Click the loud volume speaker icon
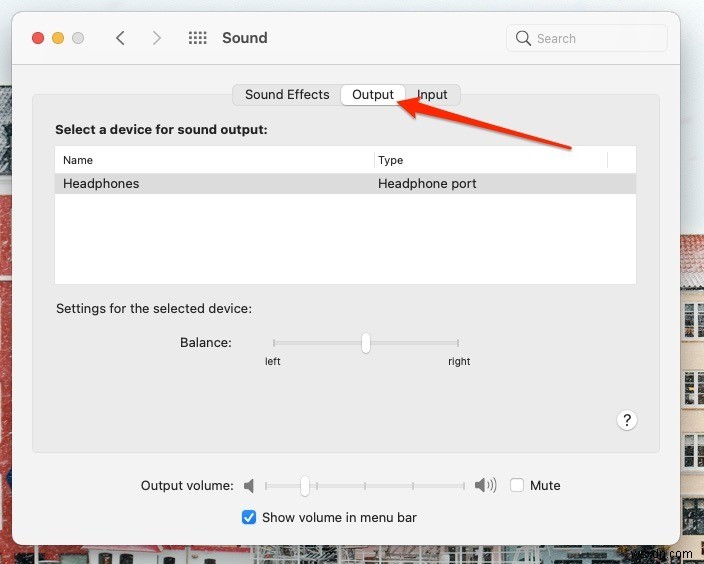 pos(485,486)
